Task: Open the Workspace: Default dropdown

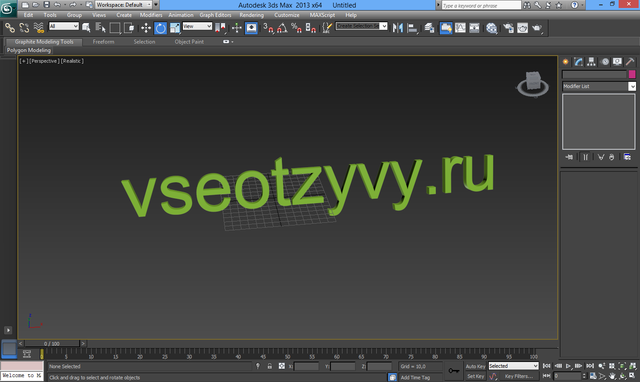Action: pyautogui.click(x=123, y=5)
